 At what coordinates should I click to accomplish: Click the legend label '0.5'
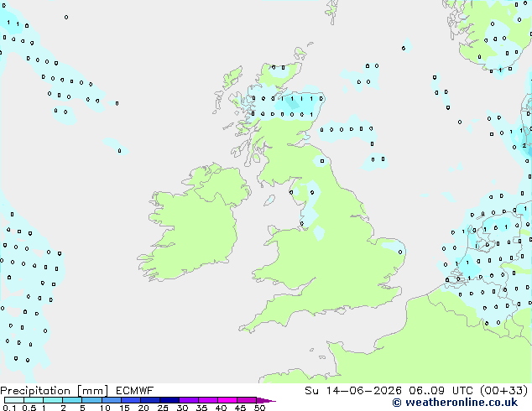(x=29, y=408)
